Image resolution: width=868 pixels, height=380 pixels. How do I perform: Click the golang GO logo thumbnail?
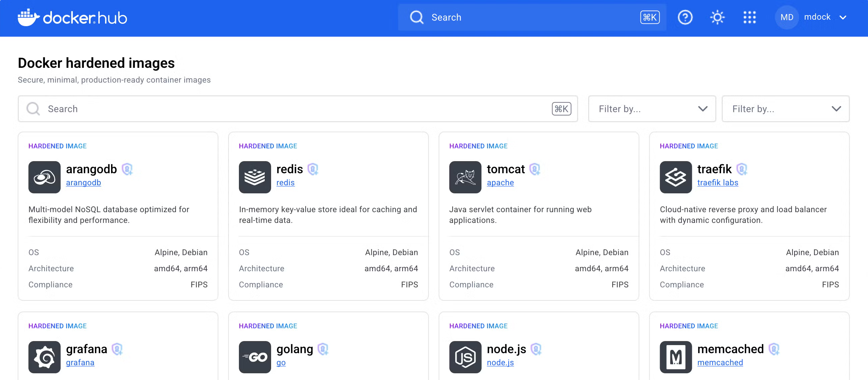coord(255,357)
